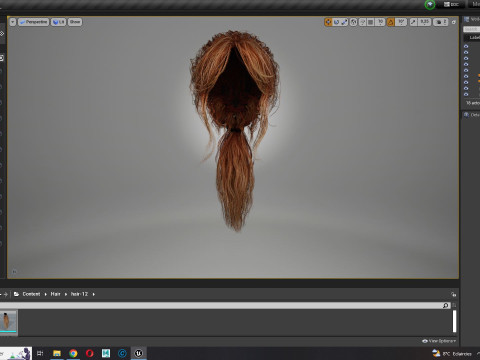Click icon right of the search magnifier
480x360 pixels.
coord(454,305)
